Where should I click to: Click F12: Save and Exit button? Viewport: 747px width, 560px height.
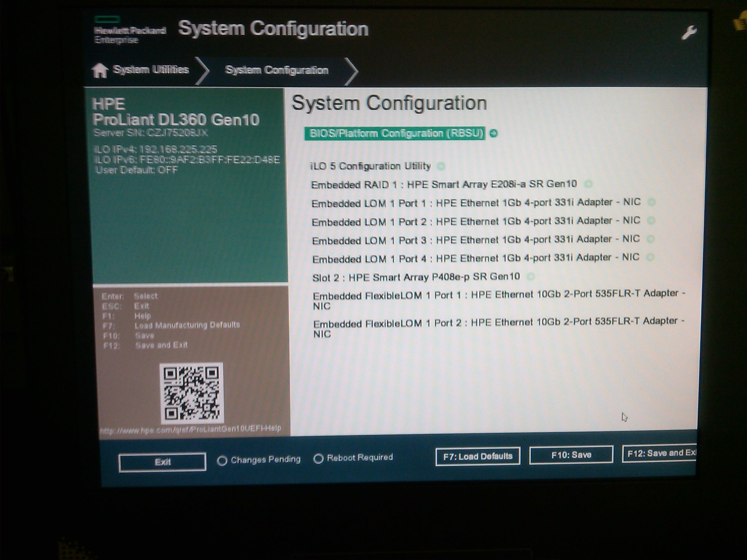point(659,453)
